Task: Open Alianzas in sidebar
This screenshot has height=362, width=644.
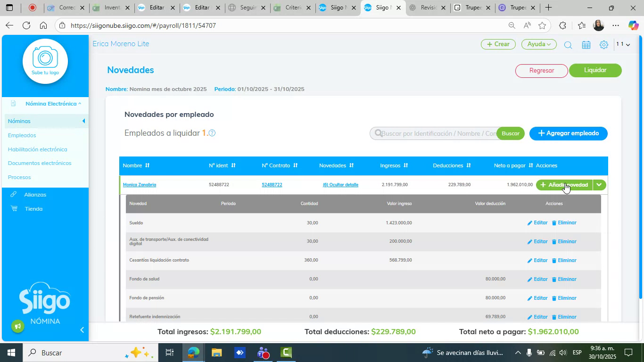Action: click(x=35, y=195)
